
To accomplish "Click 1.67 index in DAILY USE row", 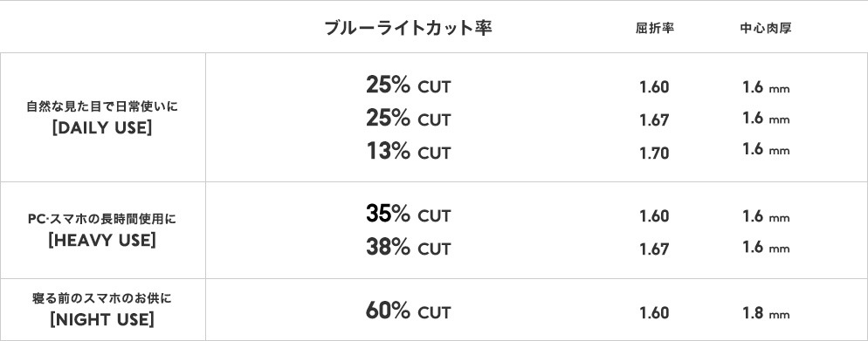I will pyautogui.click(x=654, y=120).
